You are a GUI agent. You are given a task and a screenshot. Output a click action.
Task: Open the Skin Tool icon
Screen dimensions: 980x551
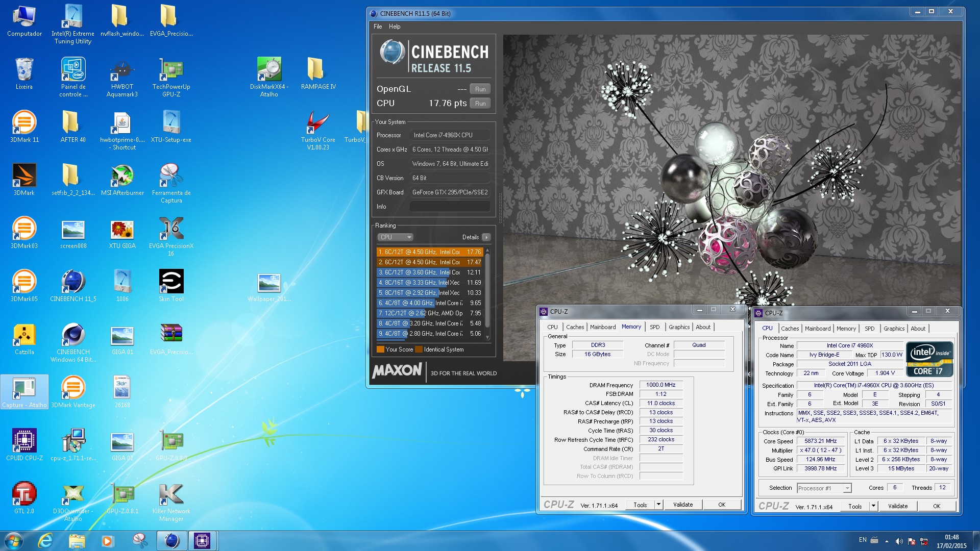point(171,286)
